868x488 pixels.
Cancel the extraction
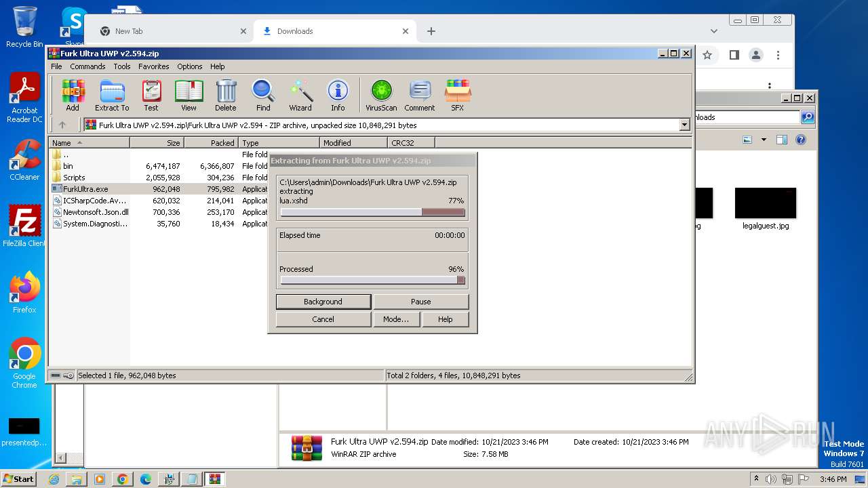323,319
